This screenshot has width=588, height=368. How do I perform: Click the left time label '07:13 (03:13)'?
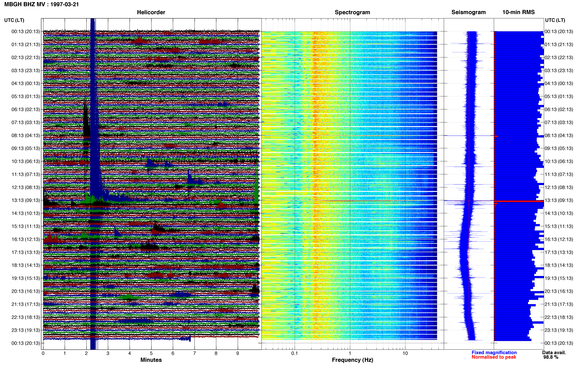click(x=26, y=122)
